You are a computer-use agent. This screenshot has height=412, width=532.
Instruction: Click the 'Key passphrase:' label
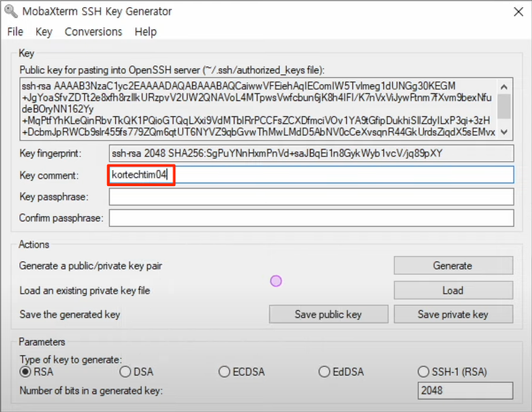(54, 197)
